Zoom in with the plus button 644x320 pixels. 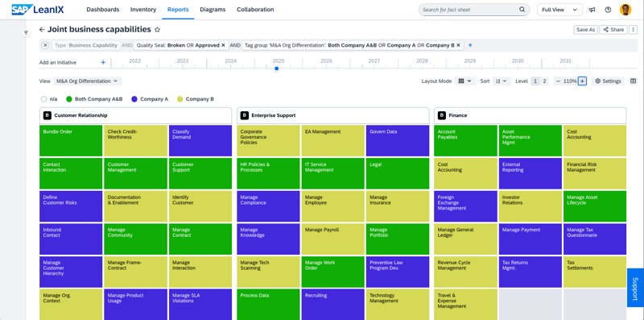(x=582, y=81)
